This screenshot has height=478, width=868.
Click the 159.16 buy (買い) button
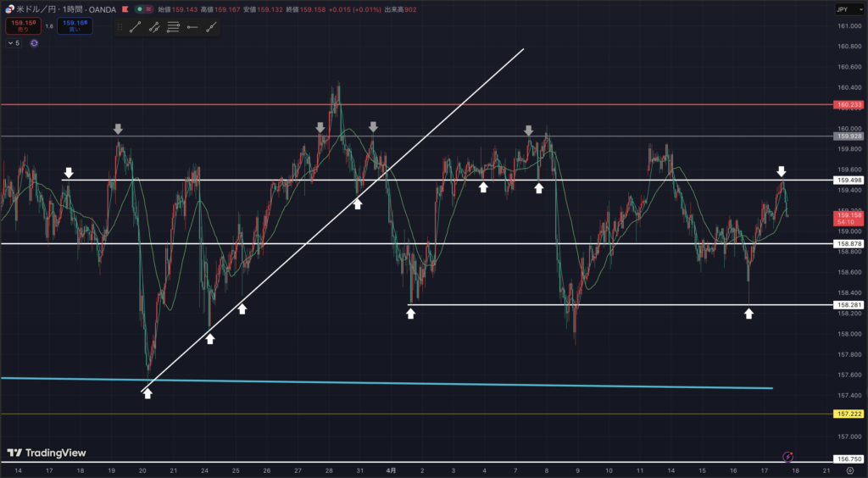click(75, 26)
